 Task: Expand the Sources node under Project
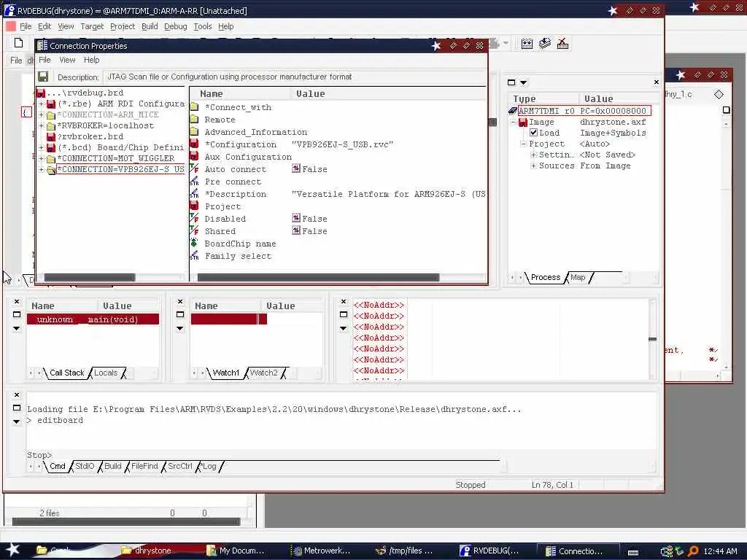pyautogui.click(x=533, y=166)
